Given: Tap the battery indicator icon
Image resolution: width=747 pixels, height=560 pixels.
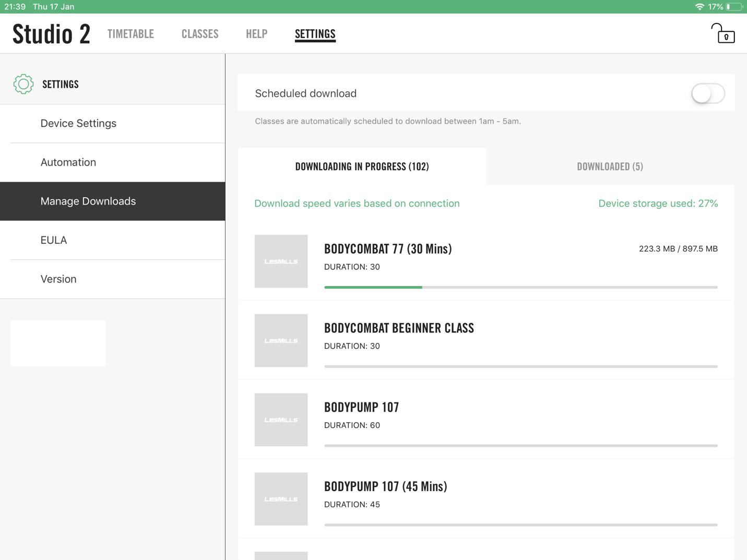Looking at the screenshot, I should [x=734, y=7].
